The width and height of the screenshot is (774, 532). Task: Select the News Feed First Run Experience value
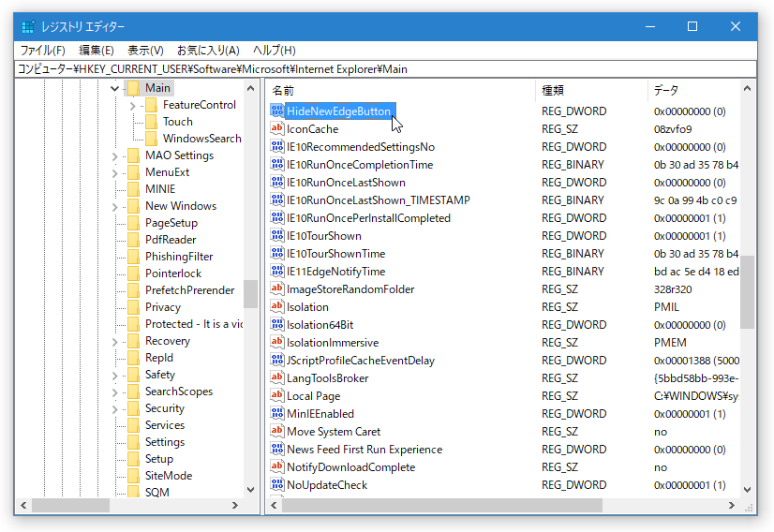(x=365, y=449)
